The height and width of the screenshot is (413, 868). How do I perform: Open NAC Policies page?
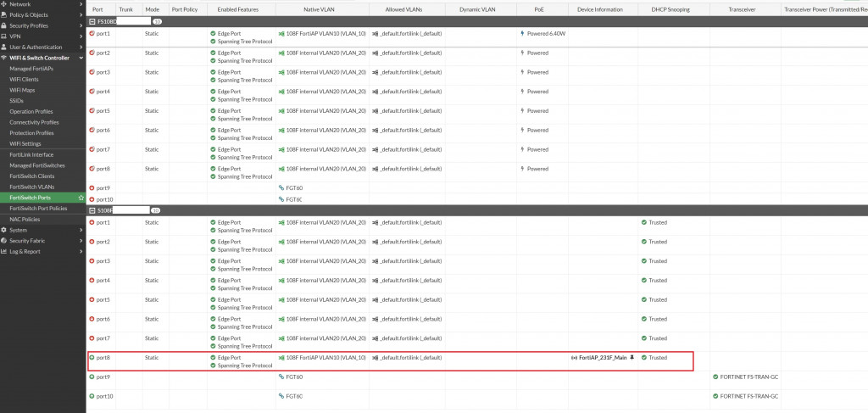(x=25, y=220)
